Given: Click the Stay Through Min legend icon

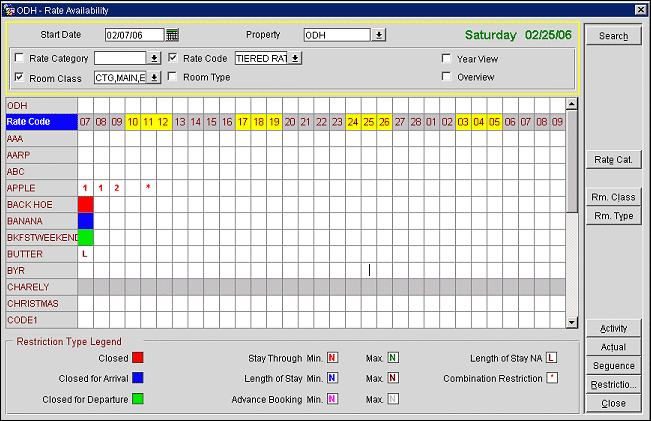Looking at the screenshot, I should coord(332,357).
